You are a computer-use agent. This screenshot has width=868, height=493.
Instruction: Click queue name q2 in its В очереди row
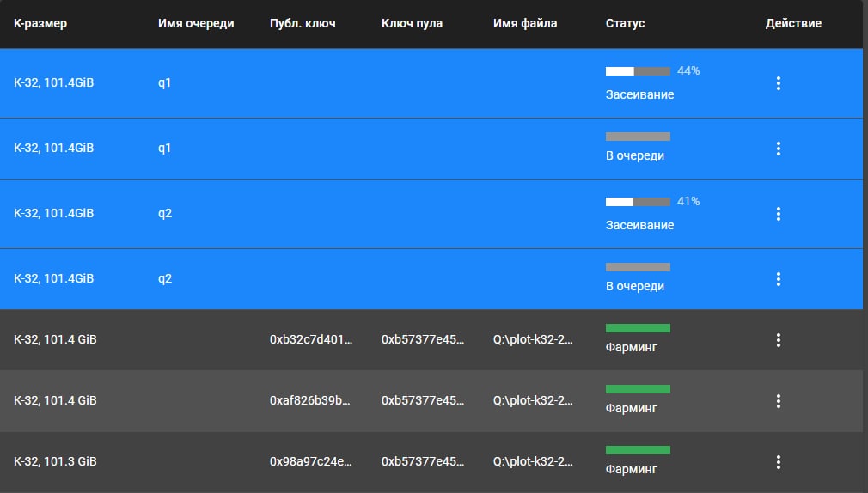165,278
